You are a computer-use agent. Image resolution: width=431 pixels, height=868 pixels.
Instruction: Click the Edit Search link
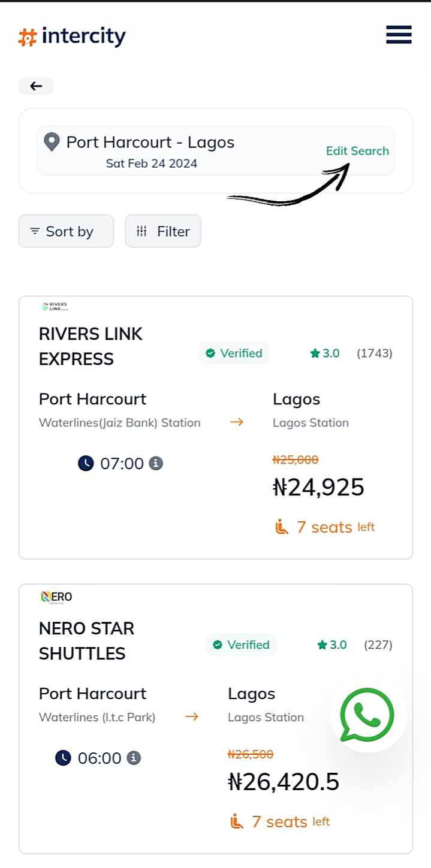tap(357, 151)
